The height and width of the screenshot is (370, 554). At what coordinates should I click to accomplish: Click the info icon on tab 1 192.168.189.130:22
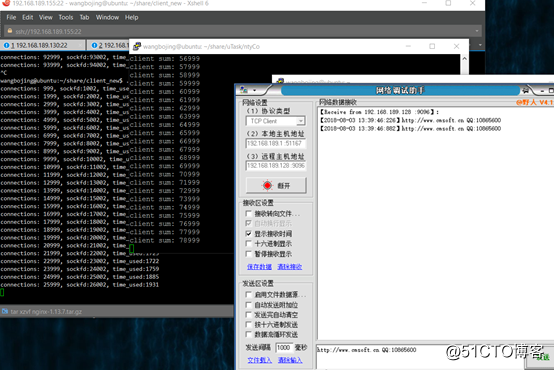click(6, 45)
